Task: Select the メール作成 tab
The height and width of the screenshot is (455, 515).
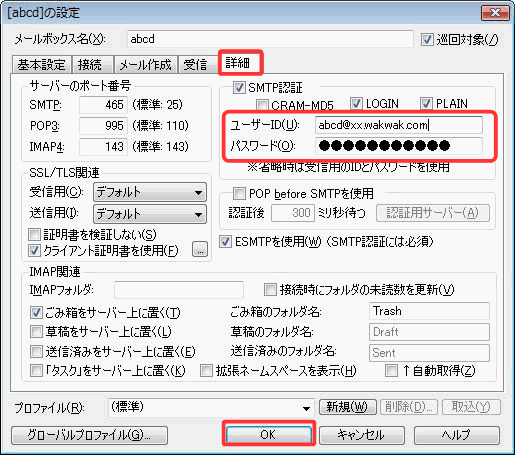Action: click(x=145, y=64)
